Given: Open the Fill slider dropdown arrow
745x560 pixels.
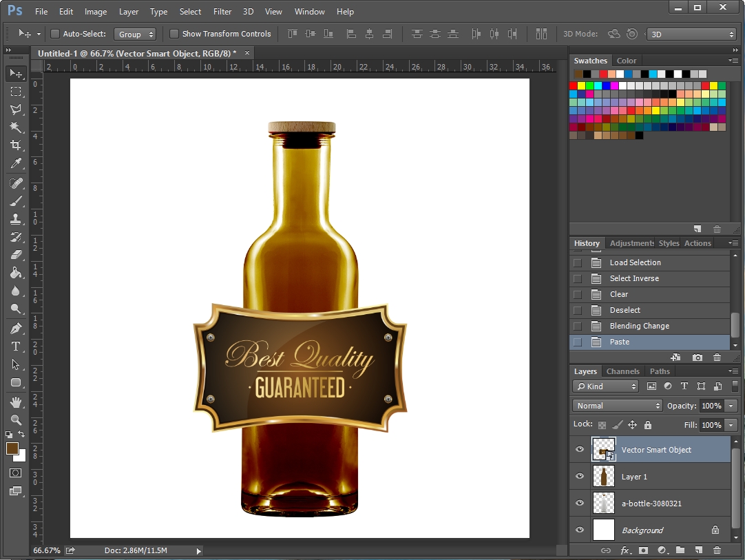Looking at the screenshot, I should [x=731, y=425].
